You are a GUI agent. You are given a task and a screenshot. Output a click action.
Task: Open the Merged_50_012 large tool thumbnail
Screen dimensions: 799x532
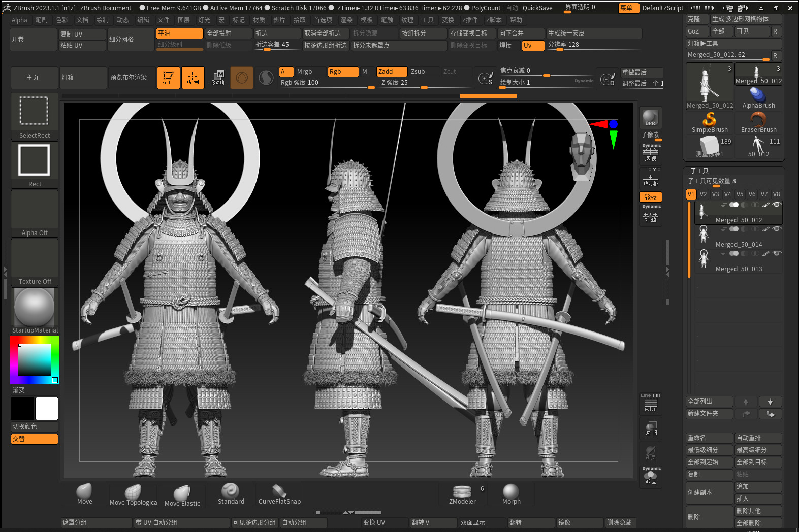710,86
